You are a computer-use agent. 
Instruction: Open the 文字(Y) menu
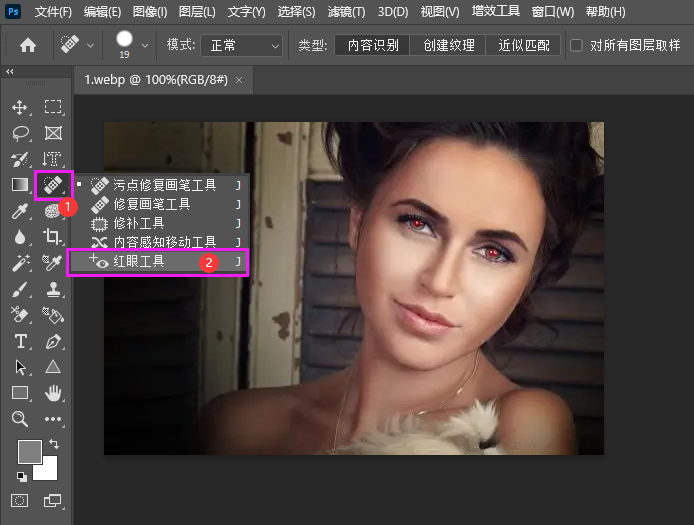pyautogui.click(x=247, y=12)
